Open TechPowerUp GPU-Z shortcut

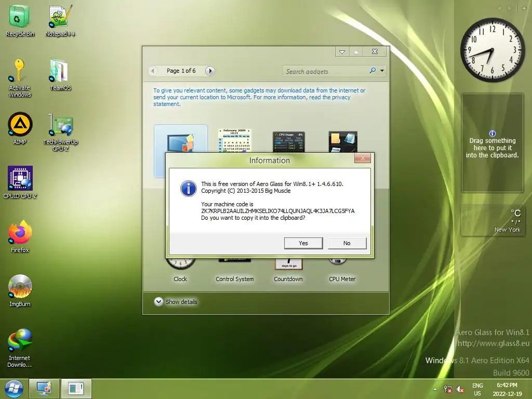60,132
